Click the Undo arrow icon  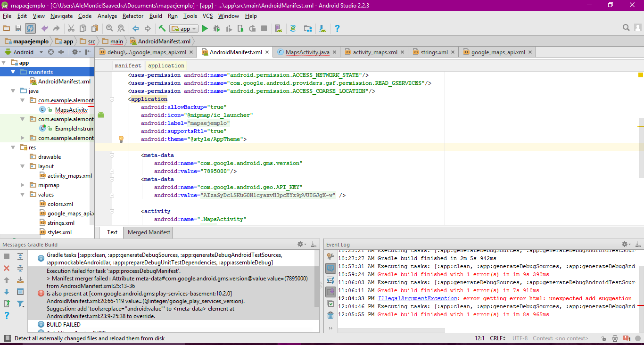(45, 29)
